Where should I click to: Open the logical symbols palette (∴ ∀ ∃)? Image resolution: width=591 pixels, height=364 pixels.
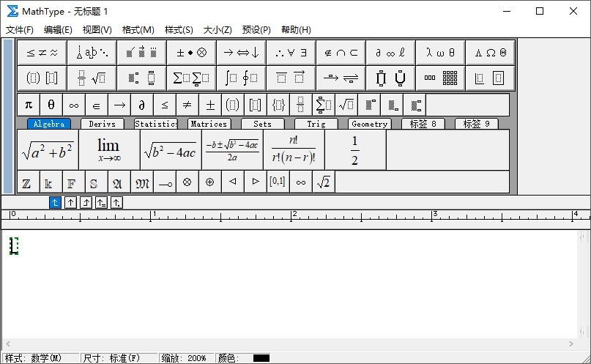(291, 53)
